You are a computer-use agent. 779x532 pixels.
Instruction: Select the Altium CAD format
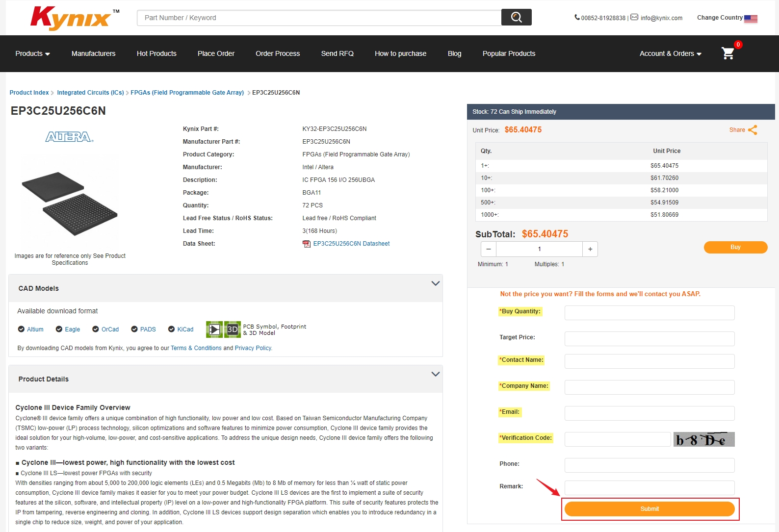pyautogui.click(x=30, y=329)
